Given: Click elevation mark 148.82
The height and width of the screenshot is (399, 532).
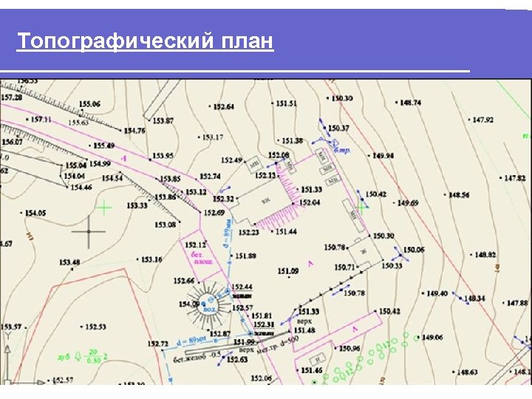Looking at the screenshot, I should point(485,254).
